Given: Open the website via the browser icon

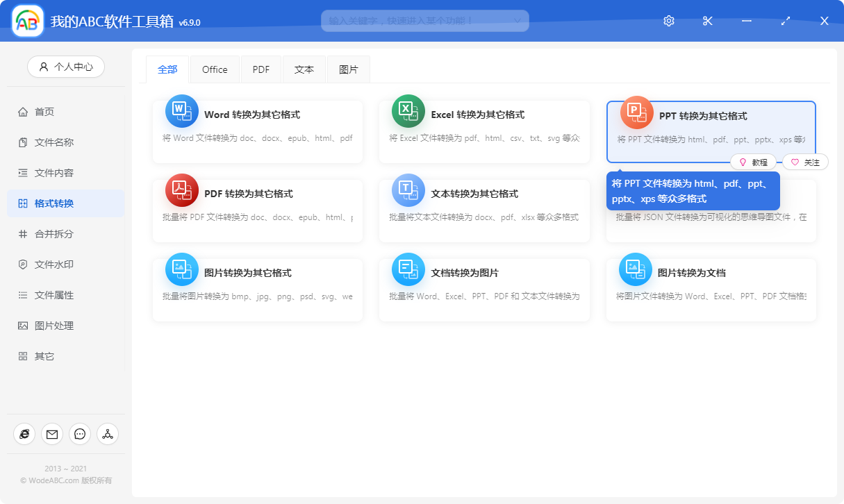Looking at the screenshot, I should pyautogui.click(x=24, y=434).
